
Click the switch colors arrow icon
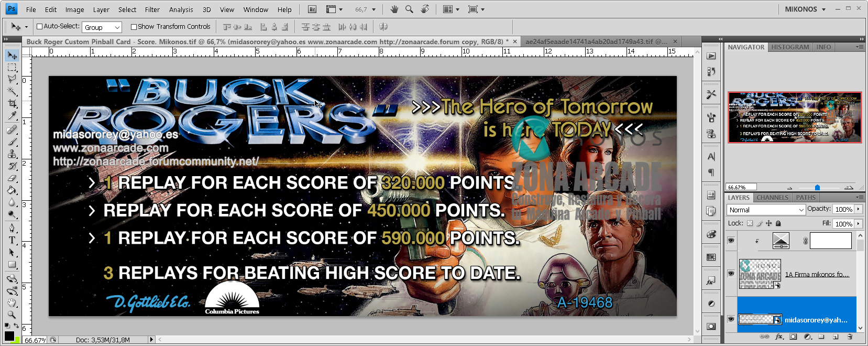pyautogui.click(x=16, y=326)
